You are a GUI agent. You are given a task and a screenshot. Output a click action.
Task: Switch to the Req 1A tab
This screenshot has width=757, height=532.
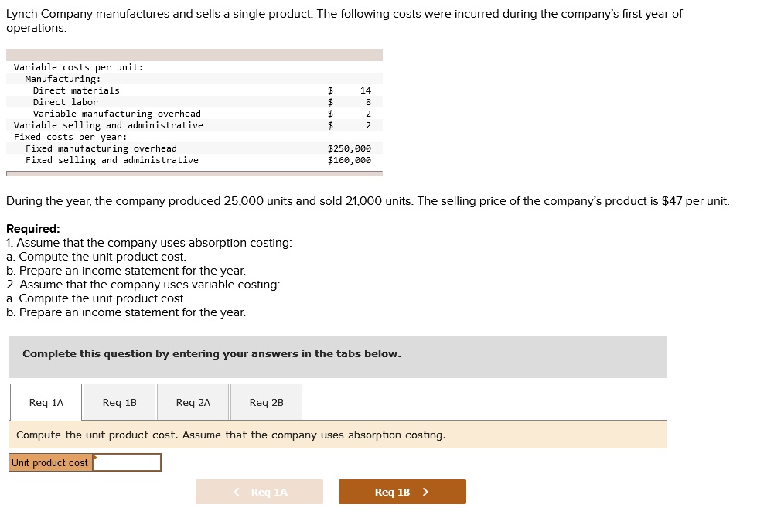tap(45, 401)
